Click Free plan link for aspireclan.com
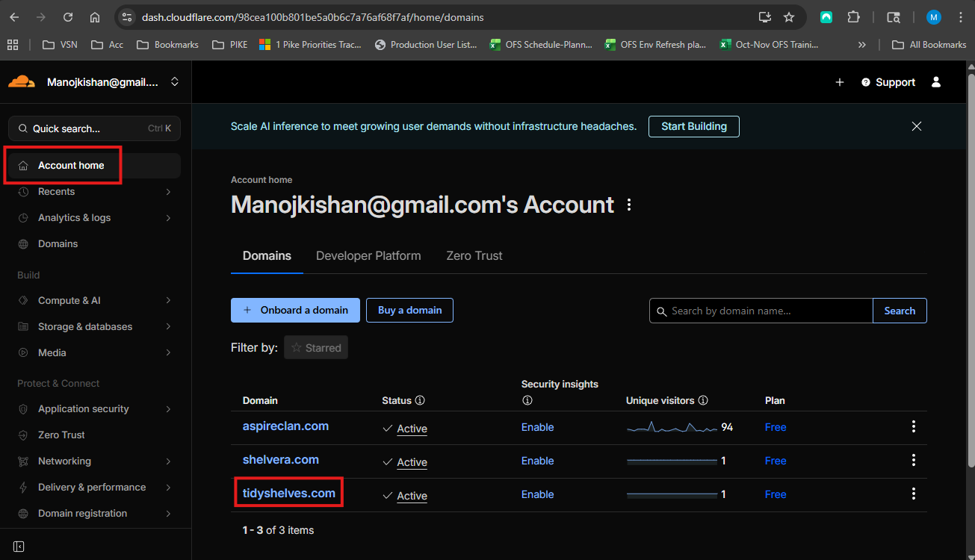 776,428
